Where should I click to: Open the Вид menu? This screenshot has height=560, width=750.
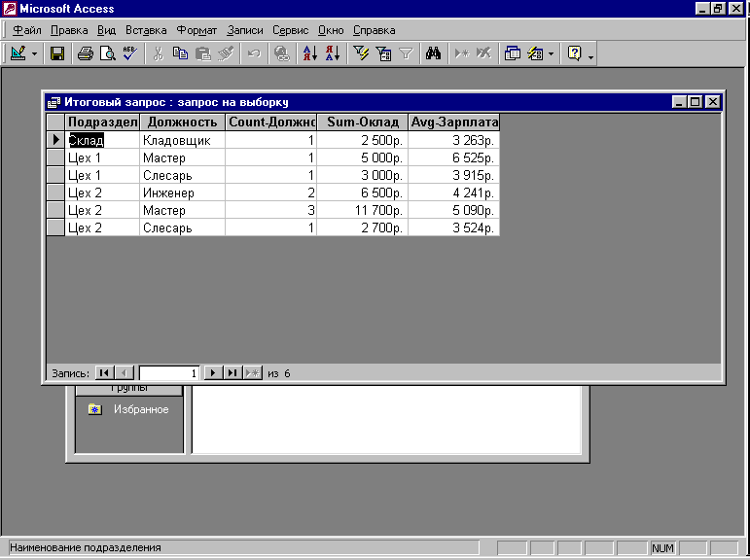106,30
